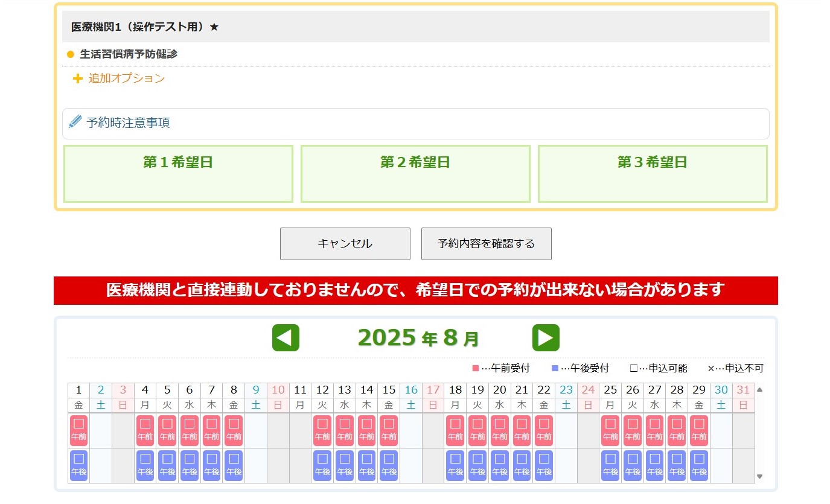Screen dimensions: 830x504
Task: Click the 申込不可 legend entry
Action: 735,368
